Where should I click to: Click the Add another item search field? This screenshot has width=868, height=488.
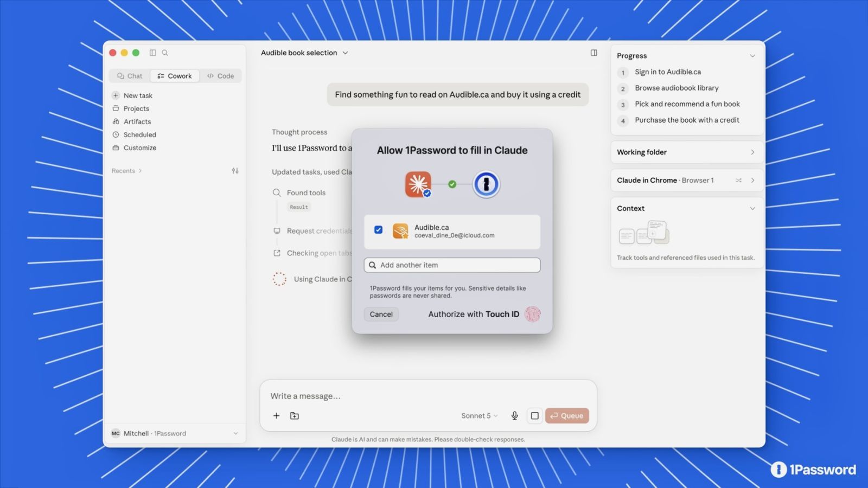(452, 265)
